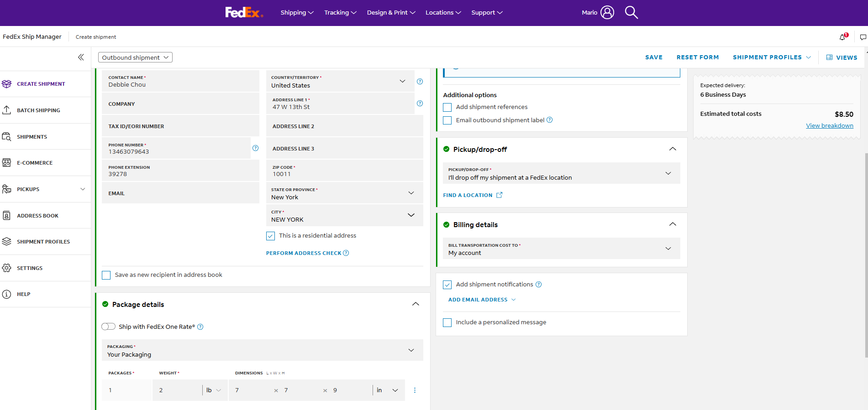Image resolution: width=868 pixels, height=410 pixels.
Task: Open the City dropdown
Action: tap(345, 215)
